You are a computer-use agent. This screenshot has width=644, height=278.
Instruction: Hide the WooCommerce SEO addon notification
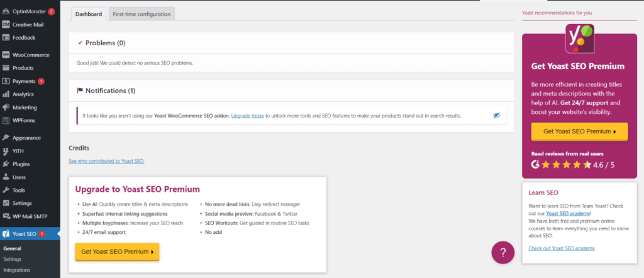pyautogui.click(x=496, y=116)
